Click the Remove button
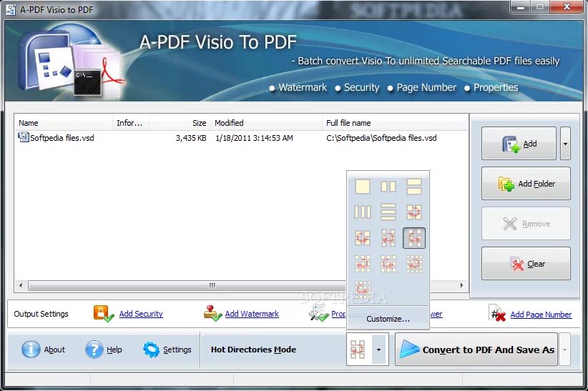The image size is (588, 391). (526, 224)
